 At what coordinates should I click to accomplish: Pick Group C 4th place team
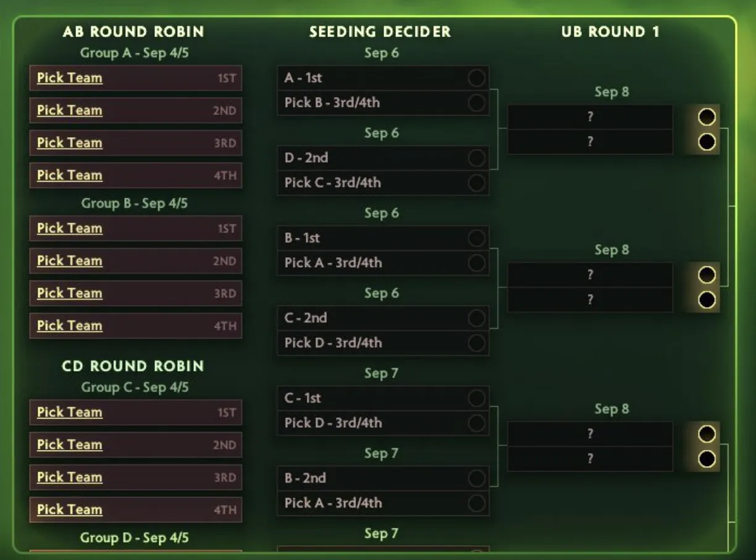(135, 509)
